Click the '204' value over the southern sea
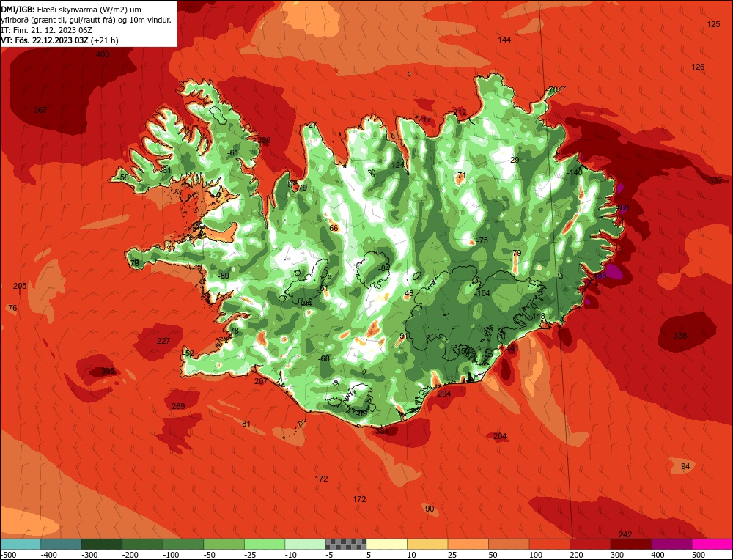This screenshot has height=560, width=733. (x=500, y=436)
